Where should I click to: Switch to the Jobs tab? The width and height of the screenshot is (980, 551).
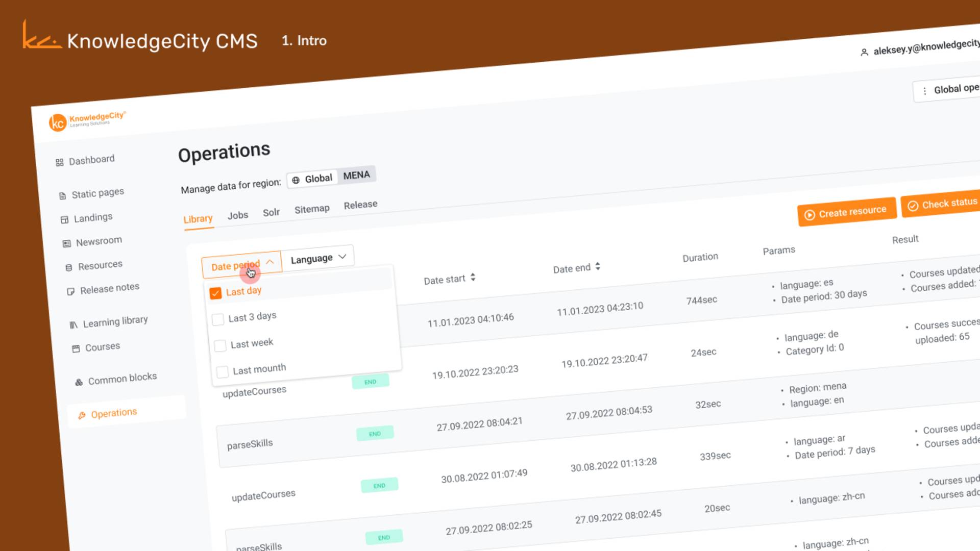click(238, 215)
